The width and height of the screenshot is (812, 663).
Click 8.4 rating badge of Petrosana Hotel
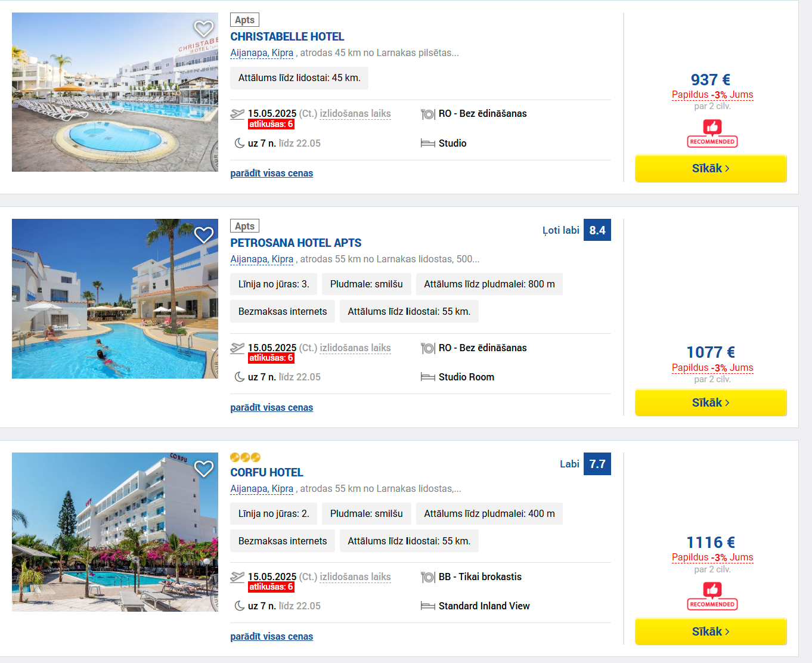[597, 230]
